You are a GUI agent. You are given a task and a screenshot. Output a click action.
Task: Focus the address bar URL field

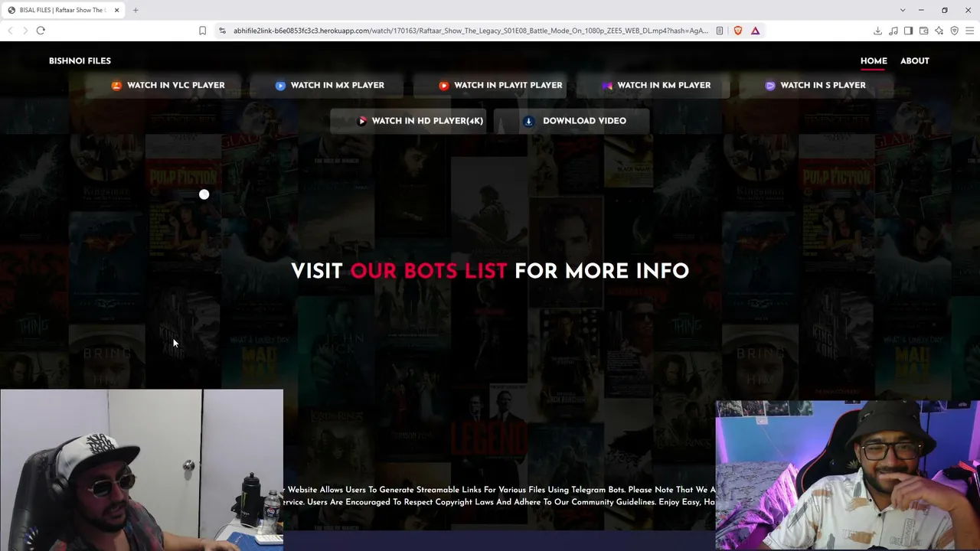[x=471, y=31]
